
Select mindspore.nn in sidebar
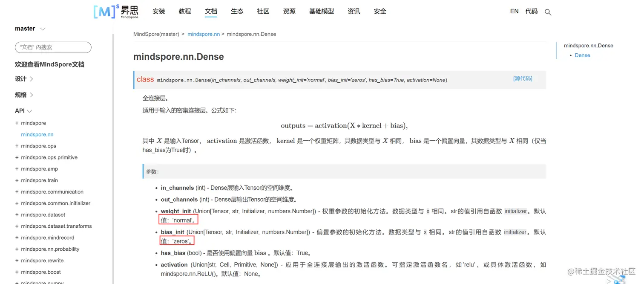pos(37,134)
